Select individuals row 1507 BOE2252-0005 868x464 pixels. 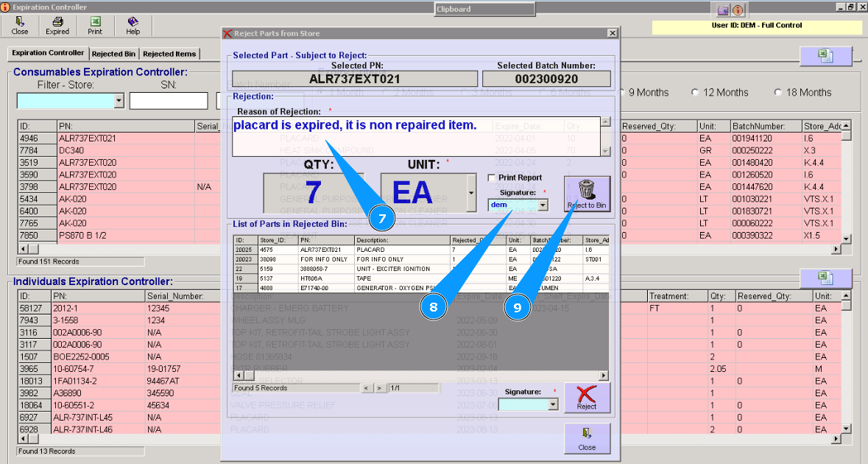[429, 357]
